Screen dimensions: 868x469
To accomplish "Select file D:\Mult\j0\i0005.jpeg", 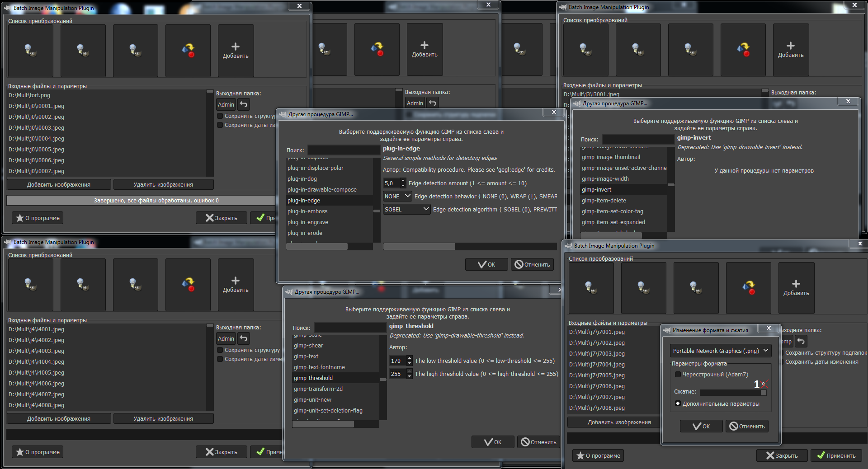I will tap(107, 150).
